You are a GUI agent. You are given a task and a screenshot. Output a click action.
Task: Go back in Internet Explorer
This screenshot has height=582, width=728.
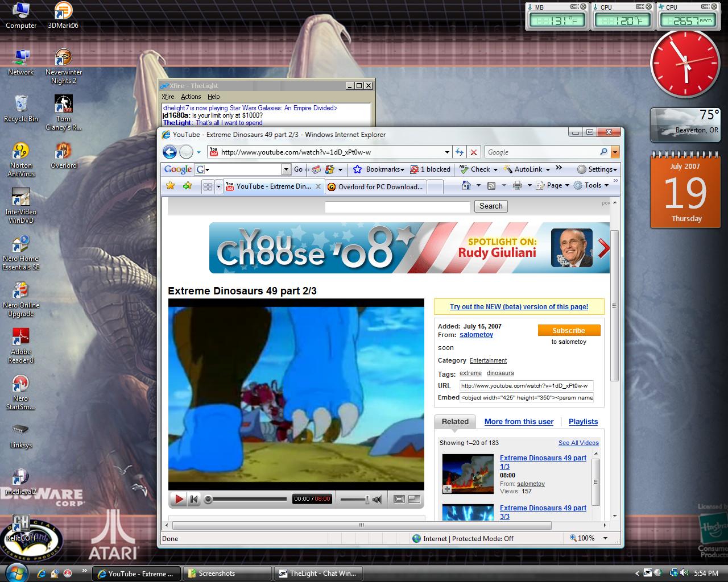[x=169, y=152]
